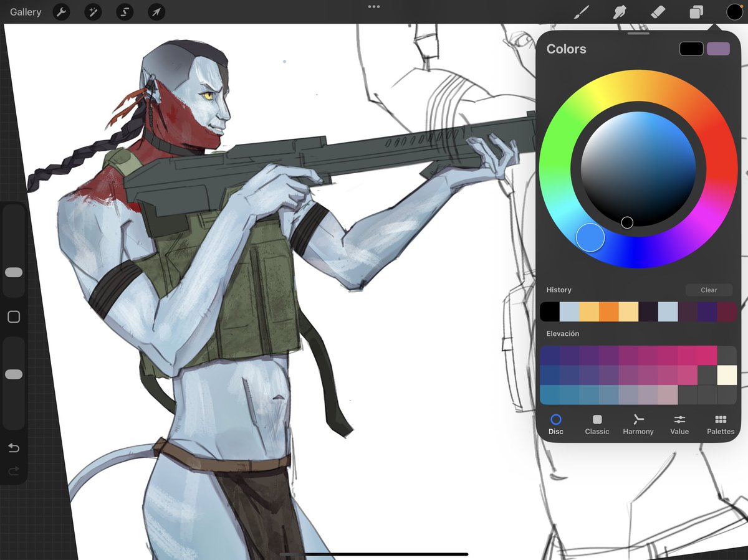Viewport: 748px width, 560px height.
Task: Select the Eraser tool
Action: click(x=658, y=12)
